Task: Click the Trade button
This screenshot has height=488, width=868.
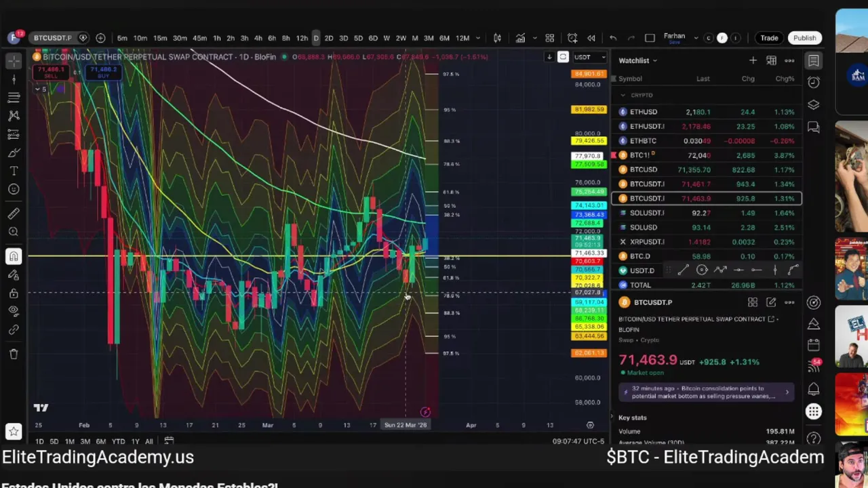Action: point(769,38)
